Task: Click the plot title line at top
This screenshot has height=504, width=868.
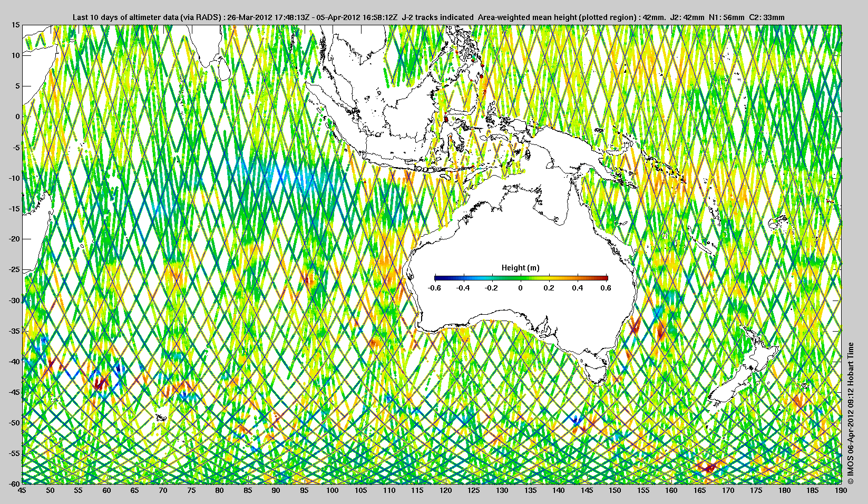Action: click(428, 17)
